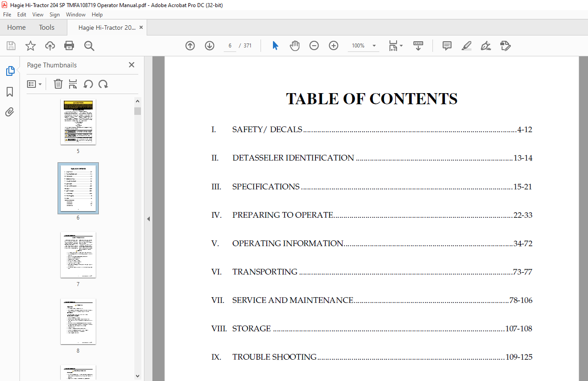The height and width of the screenshot is (381, 588).
Task: Bookmark file with the star icon
Action: (x=30, y=46)
